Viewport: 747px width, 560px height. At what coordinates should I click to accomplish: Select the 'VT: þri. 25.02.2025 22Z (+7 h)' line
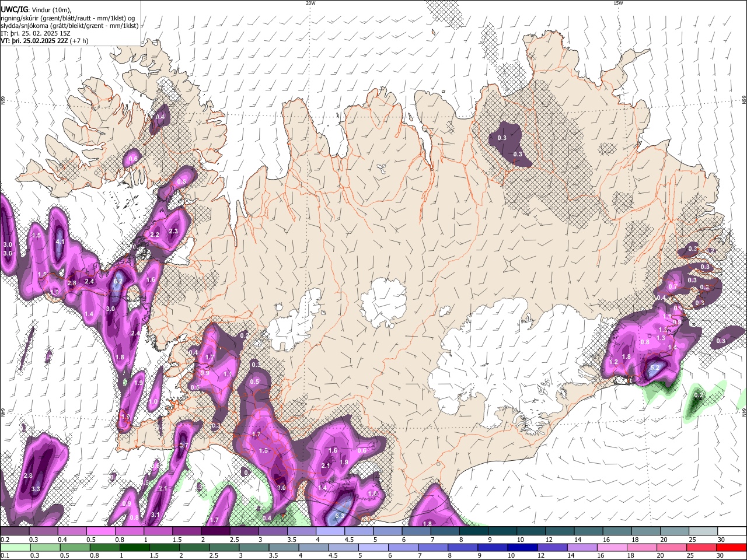coord(45,41)
